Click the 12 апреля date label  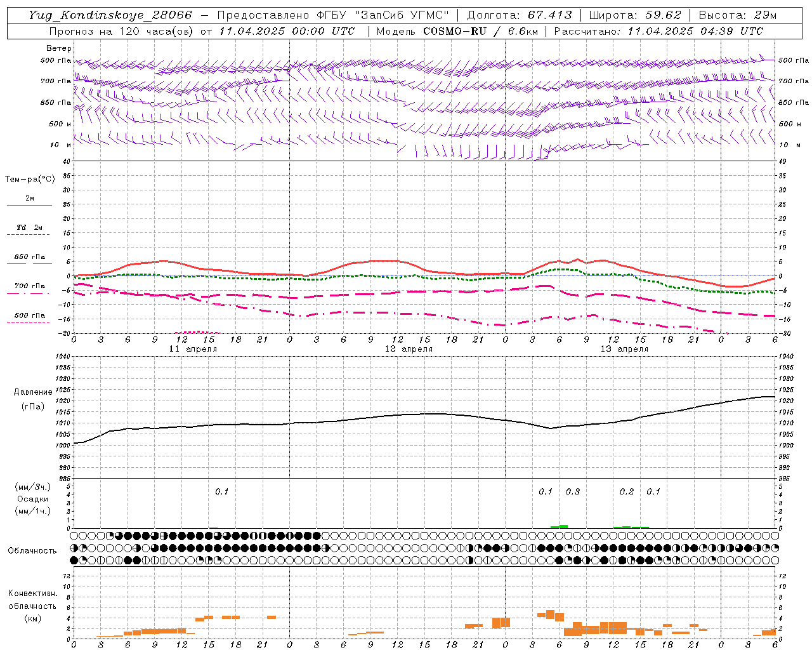tap(409, 349)
